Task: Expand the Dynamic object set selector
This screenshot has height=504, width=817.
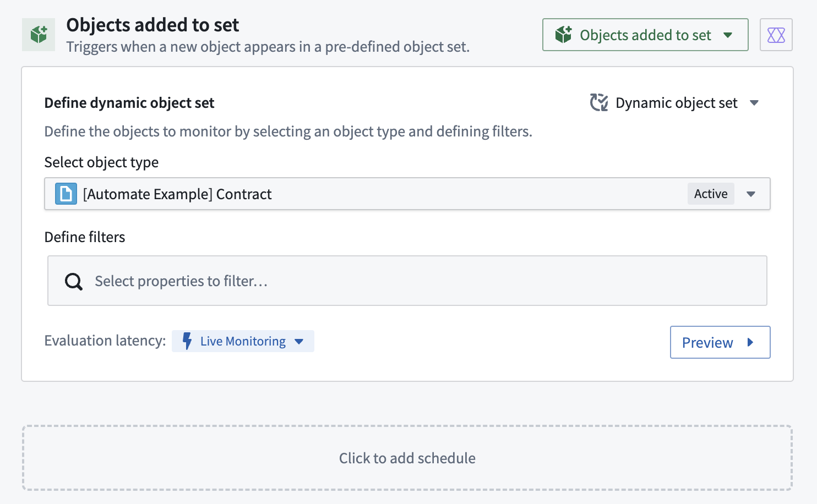Action: coord(675,103)
